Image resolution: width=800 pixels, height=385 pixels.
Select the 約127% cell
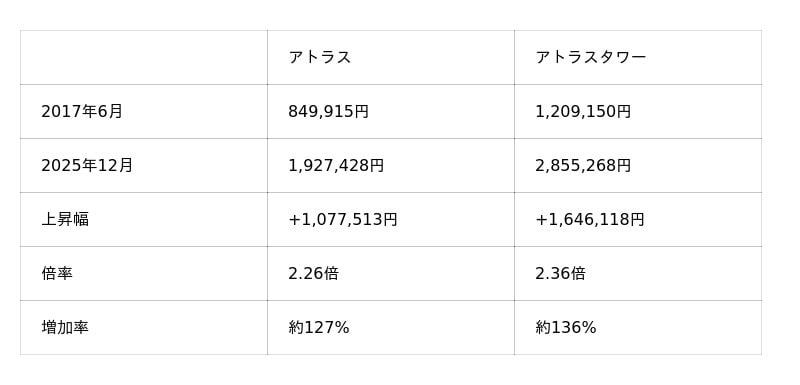click(319, 327)
